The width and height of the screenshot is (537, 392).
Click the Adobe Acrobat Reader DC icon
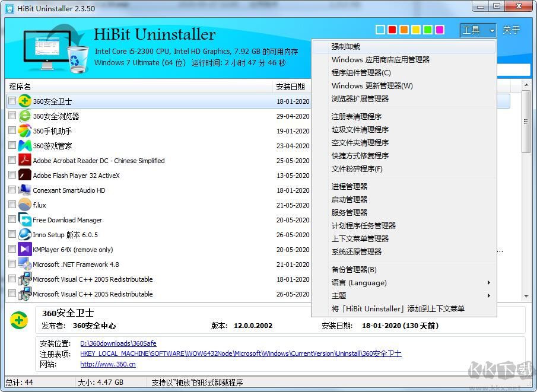click(25, 160)
